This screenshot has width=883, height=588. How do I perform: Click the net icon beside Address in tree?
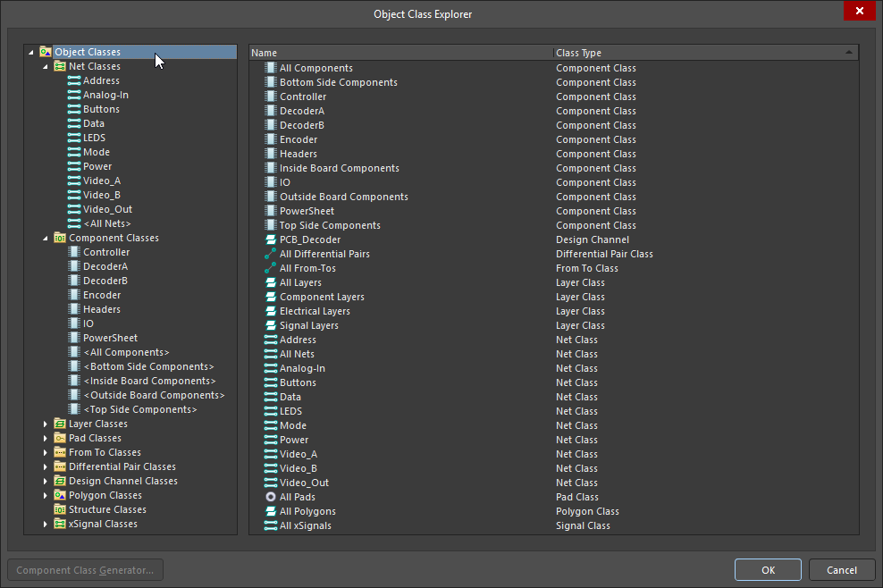[x=74, y=80]
